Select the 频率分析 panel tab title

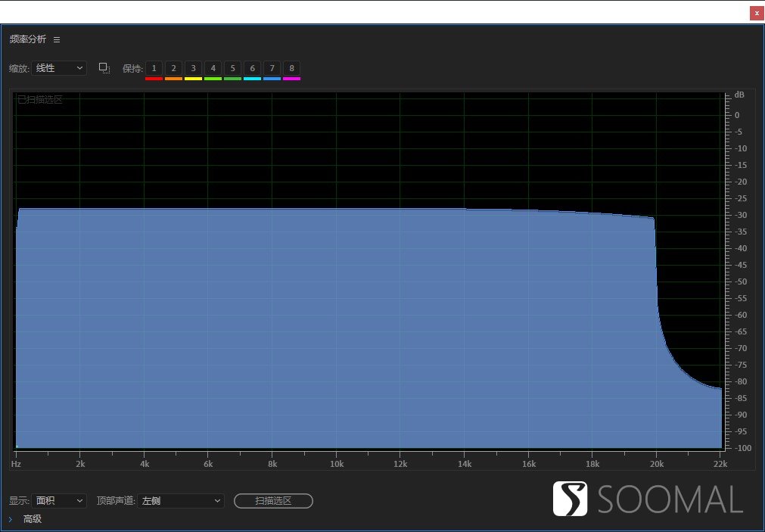tap(28, 39)
